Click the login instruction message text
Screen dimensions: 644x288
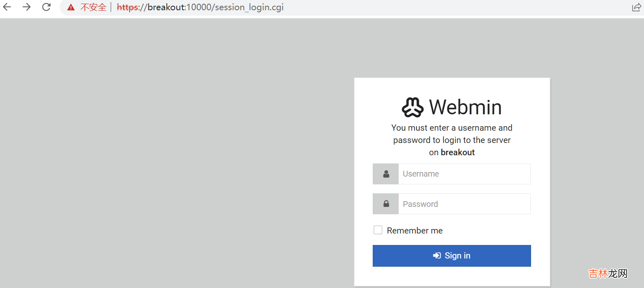(x=452, y=140)
